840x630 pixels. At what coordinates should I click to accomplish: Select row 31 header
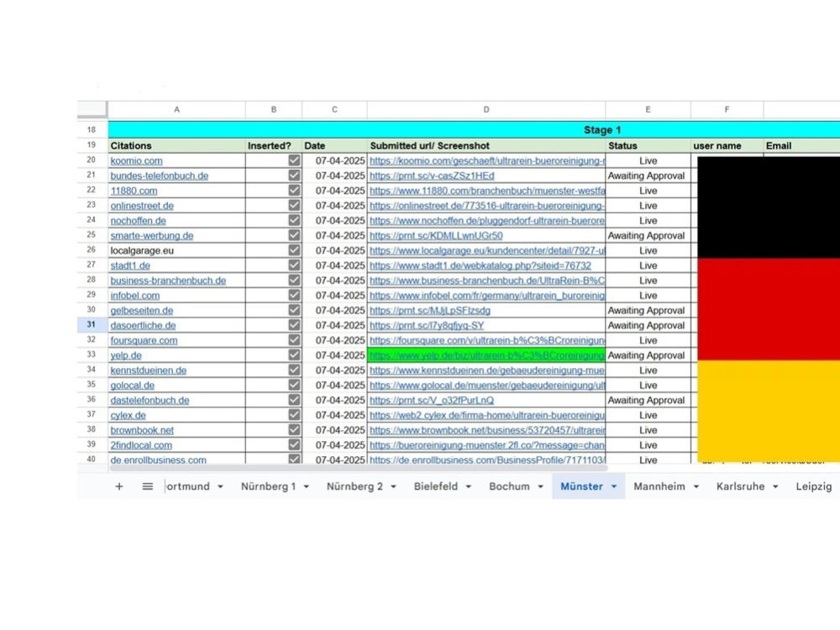tap(92, 324)
